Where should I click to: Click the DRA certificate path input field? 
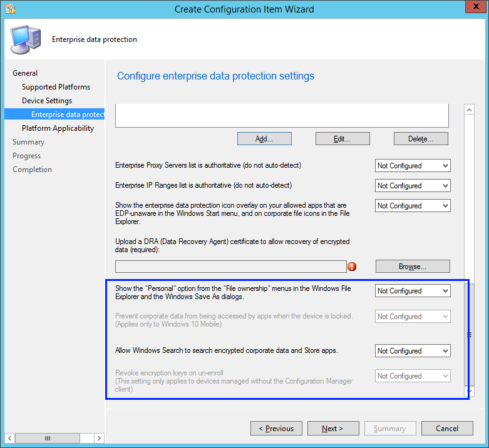coord(231,267)
